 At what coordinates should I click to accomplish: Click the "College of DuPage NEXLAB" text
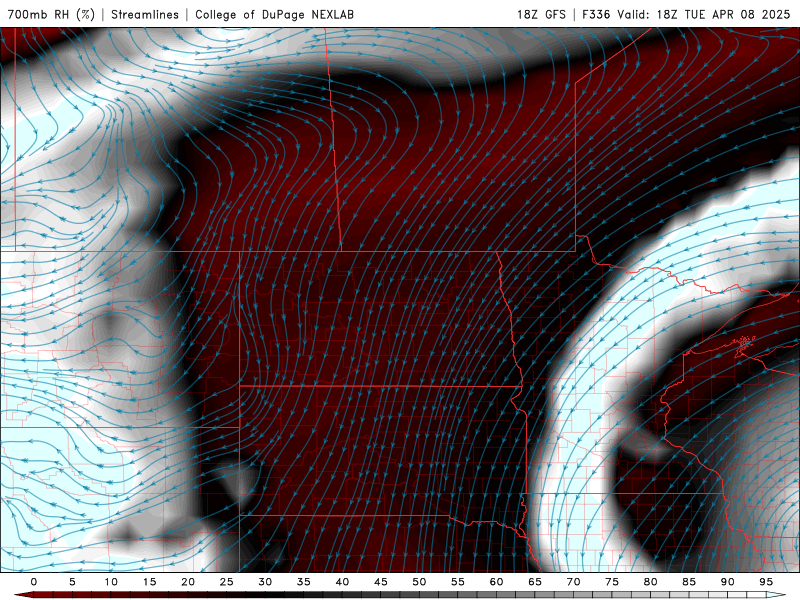[274, 14]
